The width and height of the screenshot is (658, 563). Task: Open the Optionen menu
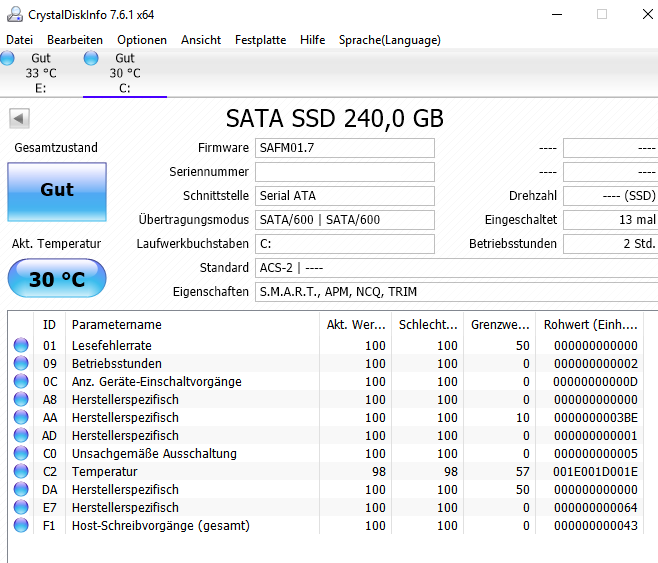click(142, 40)
